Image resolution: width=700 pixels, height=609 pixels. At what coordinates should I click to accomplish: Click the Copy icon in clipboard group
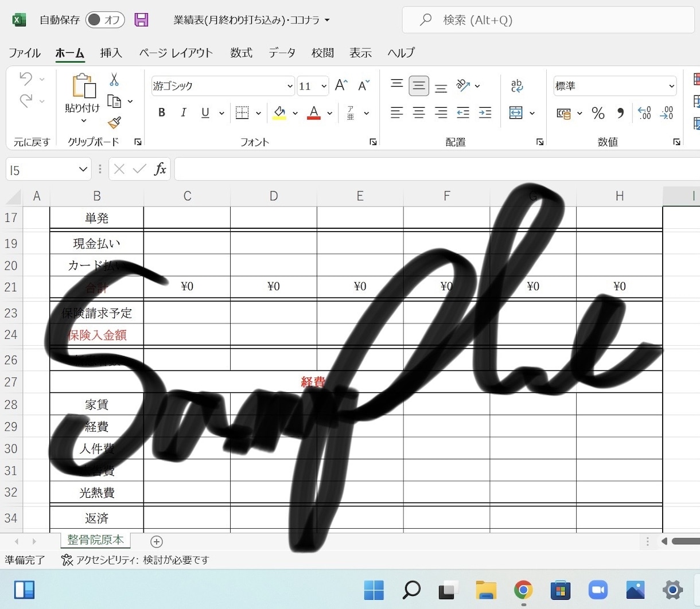(115, 101)
